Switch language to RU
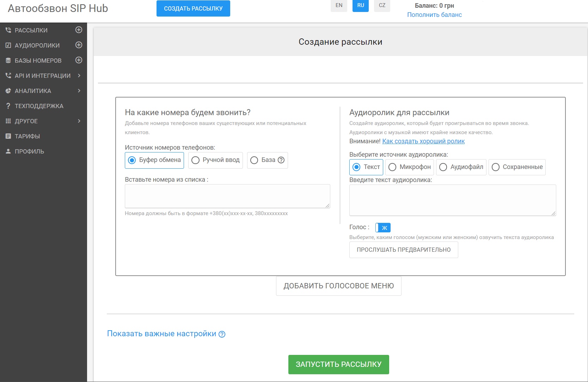 (x=361, y=6)
